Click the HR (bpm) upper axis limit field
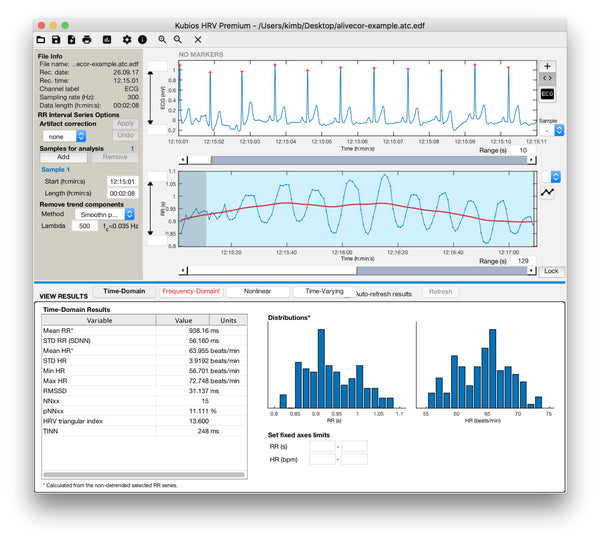600x541 pixels. (354, 459)
